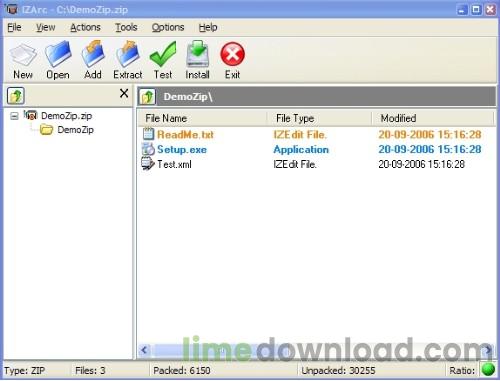Open the Options menu
Image resolution: width=500 pixels, height=381 pixels.
click(168, 27)
